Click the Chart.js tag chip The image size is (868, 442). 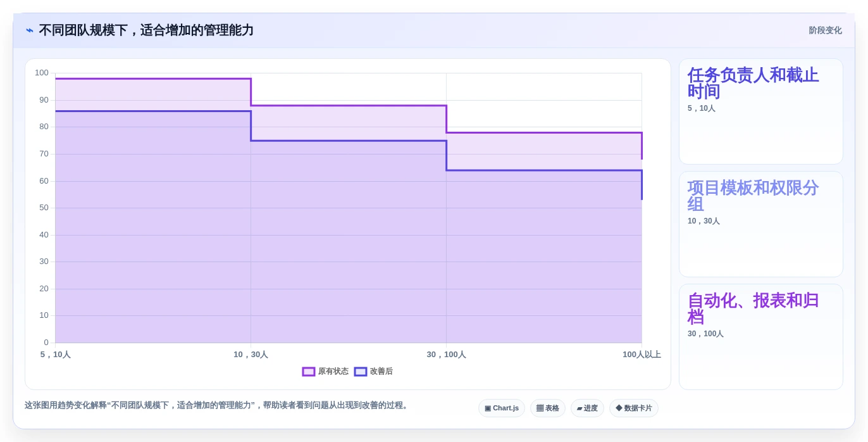[x=502, y=408]
